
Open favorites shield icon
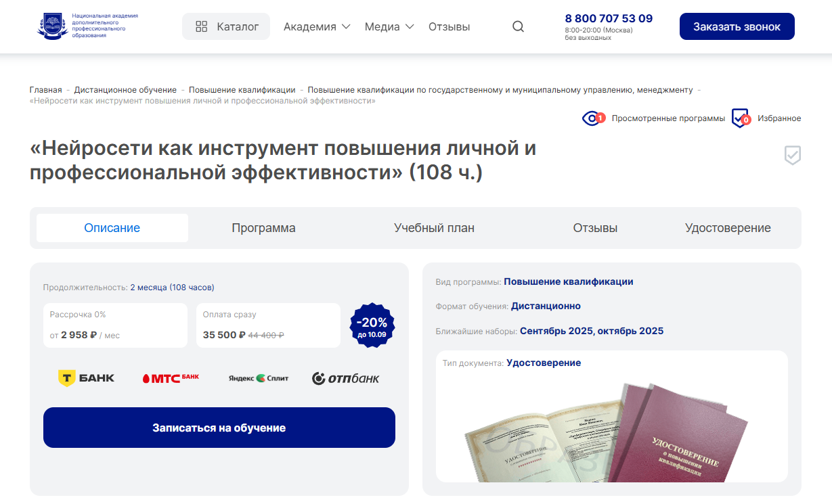741,118
